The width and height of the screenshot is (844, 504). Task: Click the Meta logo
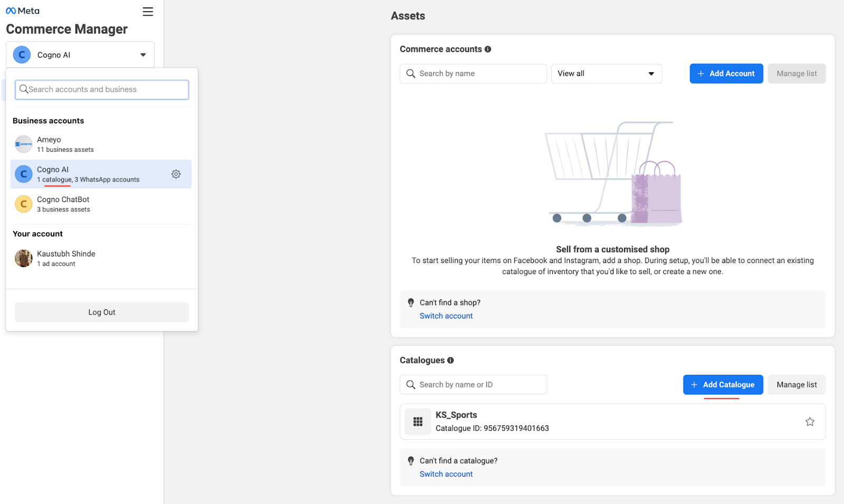pos(23,11)
